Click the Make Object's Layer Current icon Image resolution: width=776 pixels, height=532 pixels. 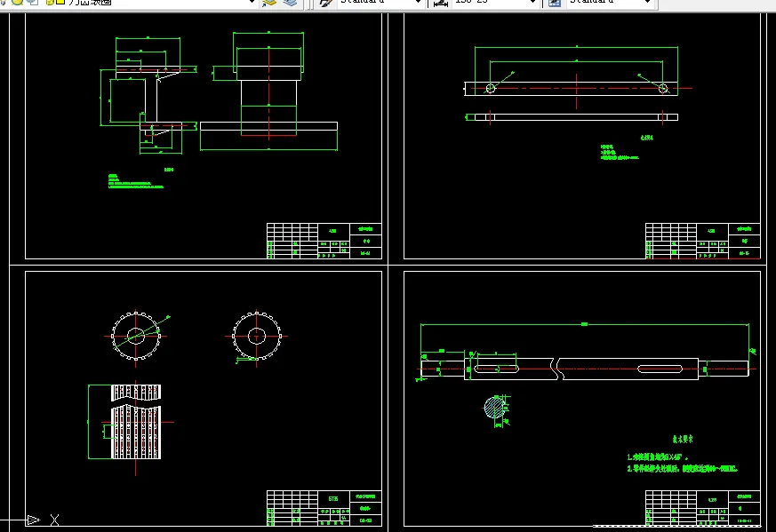(x=269, y=3)
